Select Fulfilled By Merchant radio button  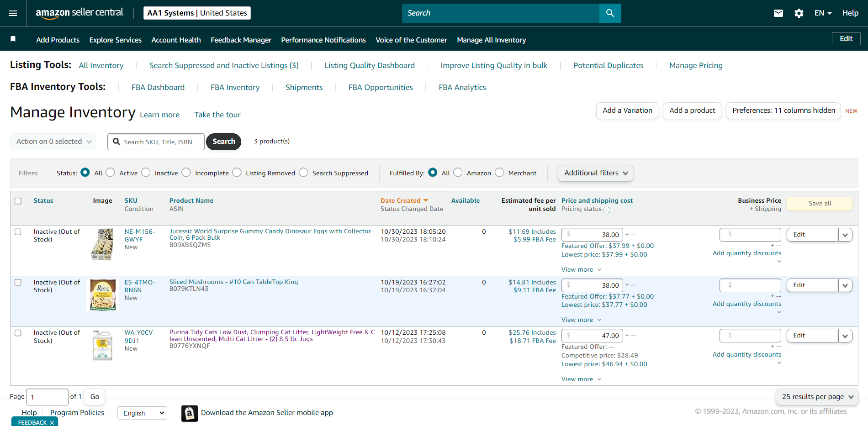499,173
